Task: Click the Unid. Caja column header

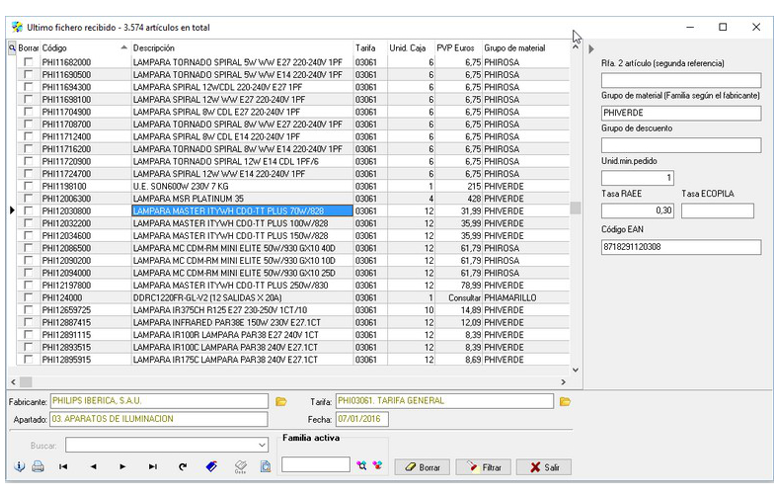Action: tap(411, 48)
